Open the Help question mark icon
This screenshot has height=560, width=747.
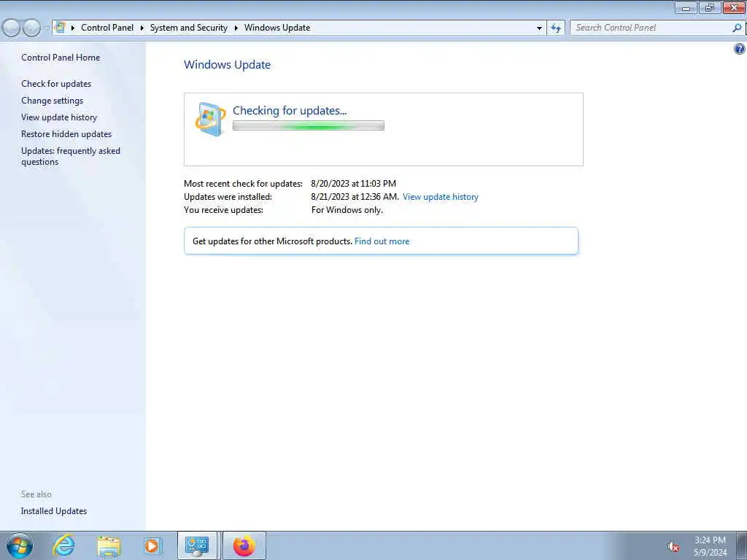[x=740, y=49]
